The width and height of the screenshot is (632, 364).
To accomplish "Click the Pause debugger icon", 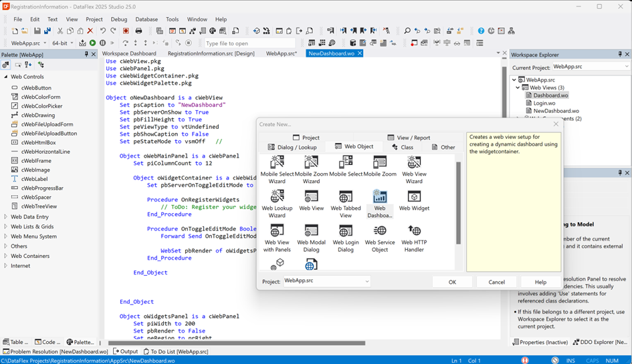I will [x=103, y=43].
